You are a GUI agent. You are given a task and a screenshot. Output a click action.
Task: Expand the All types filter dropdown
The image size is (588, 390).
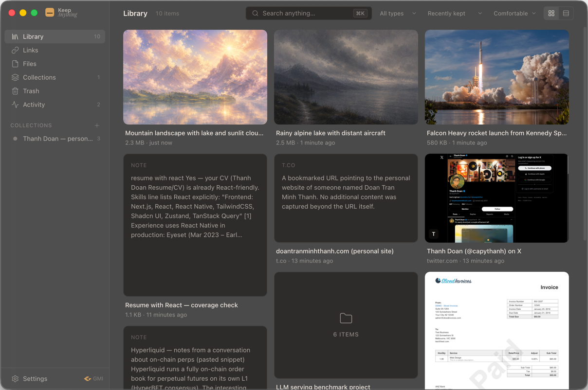(398, 14)
